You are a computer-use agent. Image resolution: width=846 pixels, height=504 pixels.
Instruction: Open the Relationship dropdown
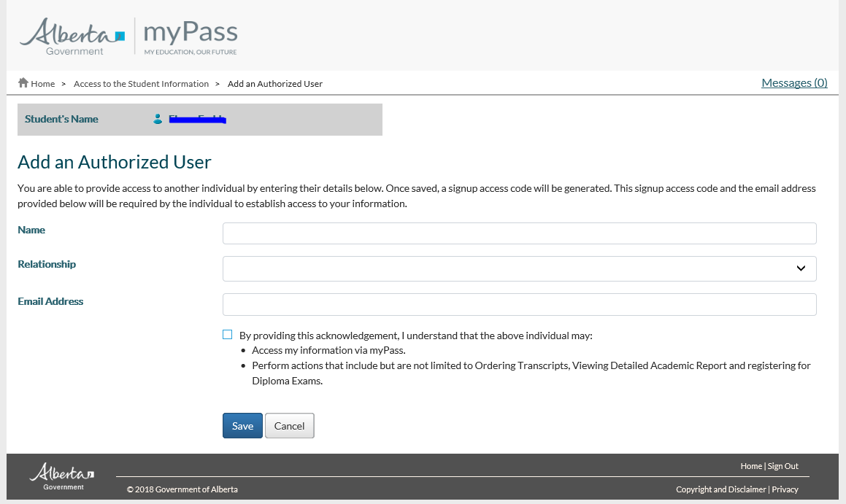pyautogui.click(x=519, y=268)
